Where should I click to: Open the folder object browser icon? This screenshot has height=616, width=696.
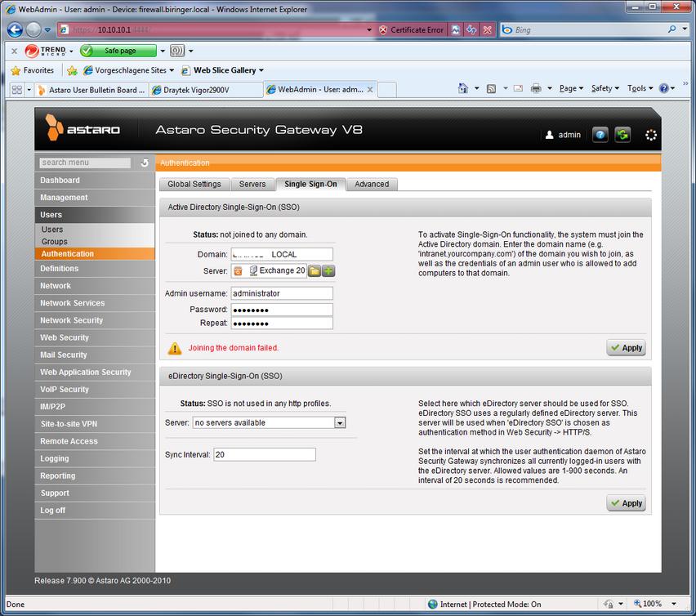pos(315,270)
